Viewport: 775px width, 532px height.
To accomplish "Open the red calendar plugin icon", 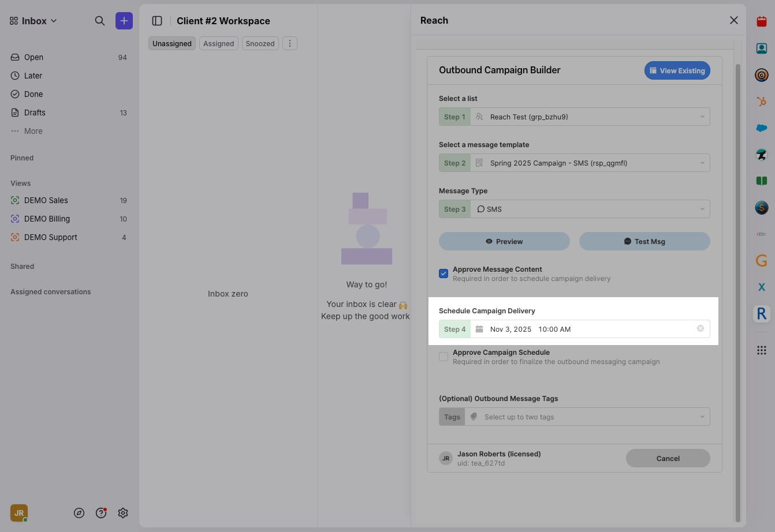I will point(762,22).
